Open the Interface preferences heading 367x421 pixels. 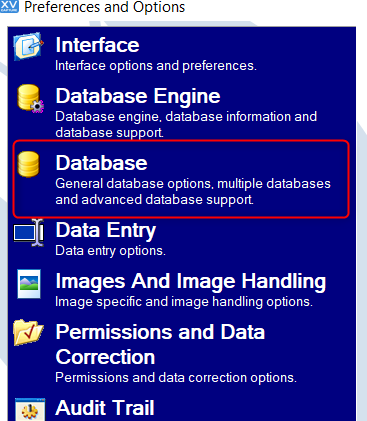pos(97,45)
